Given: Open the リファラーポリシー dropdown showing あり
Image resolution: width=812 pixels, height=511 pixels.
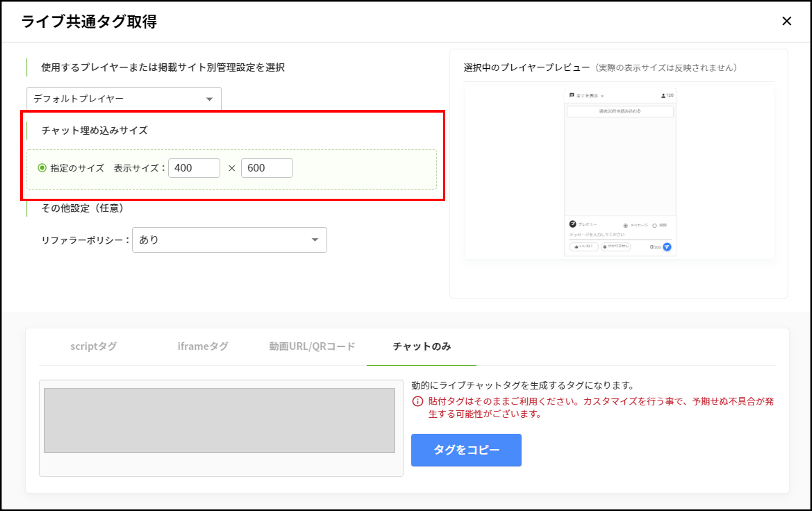Looking at the screenshot, I should tap(230, 240).
